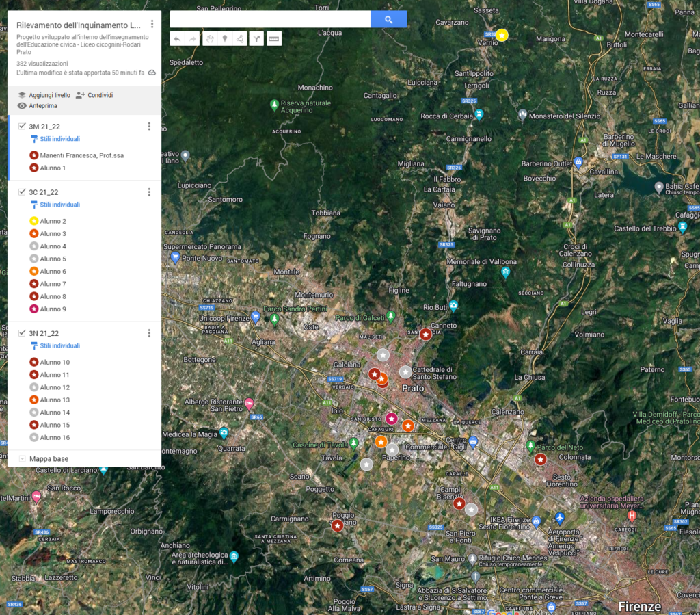The height and width of the screenshot is (615, 700).
Task: Select the draw line tool
Action: (x=241, y=39)
